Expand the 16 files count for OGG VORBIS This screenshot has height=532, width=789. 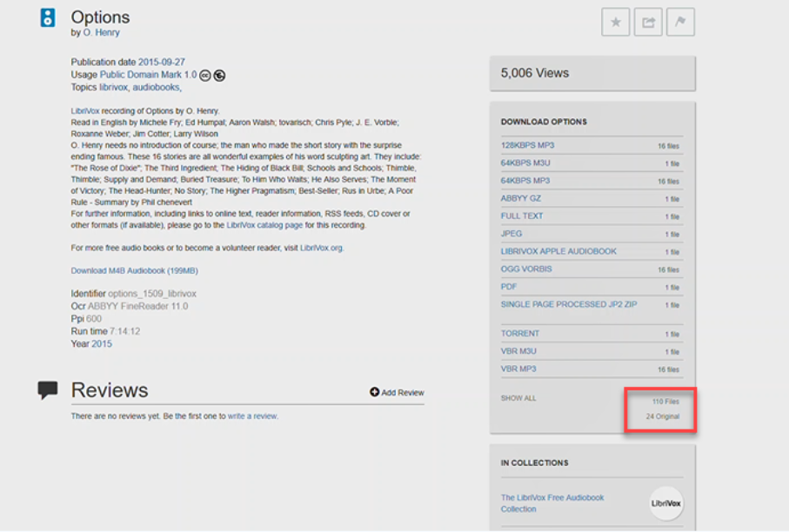pos(668,269)
